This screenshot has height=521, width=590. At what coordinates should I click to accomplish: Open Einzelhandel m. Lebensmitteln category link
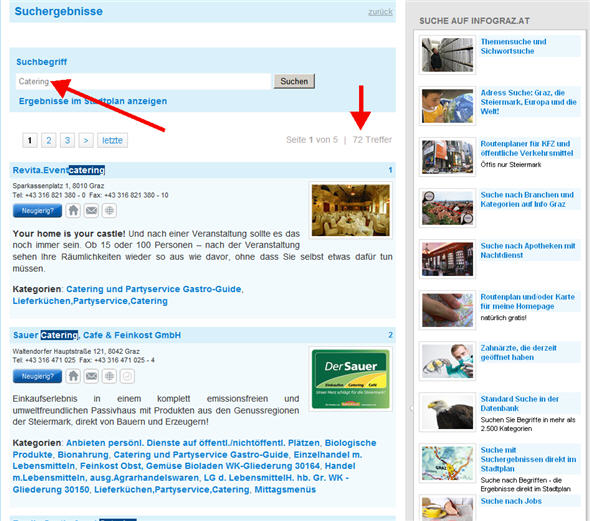coord(187,460)
